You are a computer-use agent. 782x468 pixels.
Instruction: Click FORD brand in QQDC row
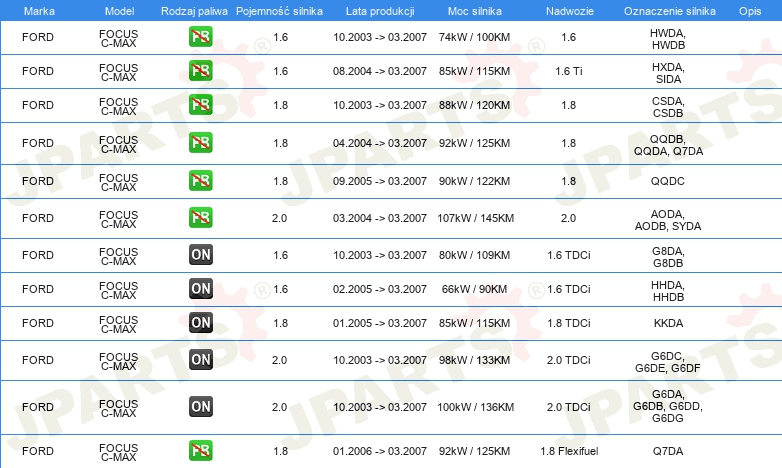pyautogui.click(x=38, y=181)
